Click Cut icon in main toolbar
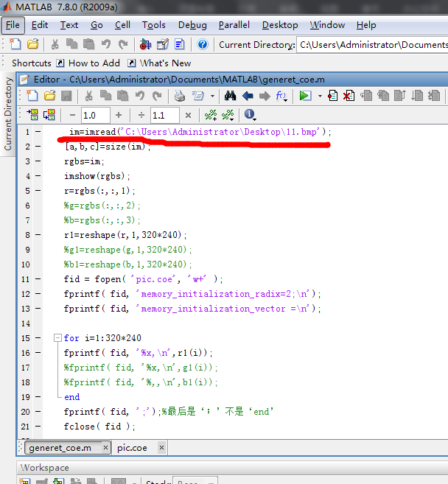This screenshot has width=448, height=484. pyautogui.click(x=55, y=44)
